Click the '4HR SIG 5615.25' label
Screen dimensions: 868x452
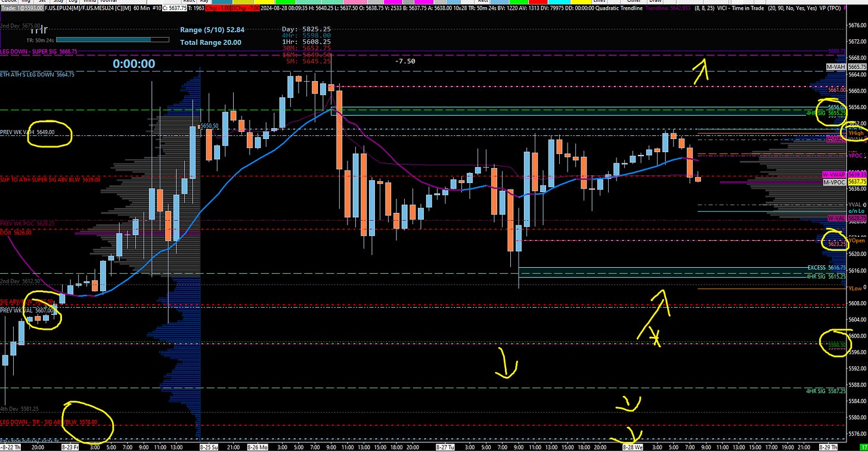825,276
